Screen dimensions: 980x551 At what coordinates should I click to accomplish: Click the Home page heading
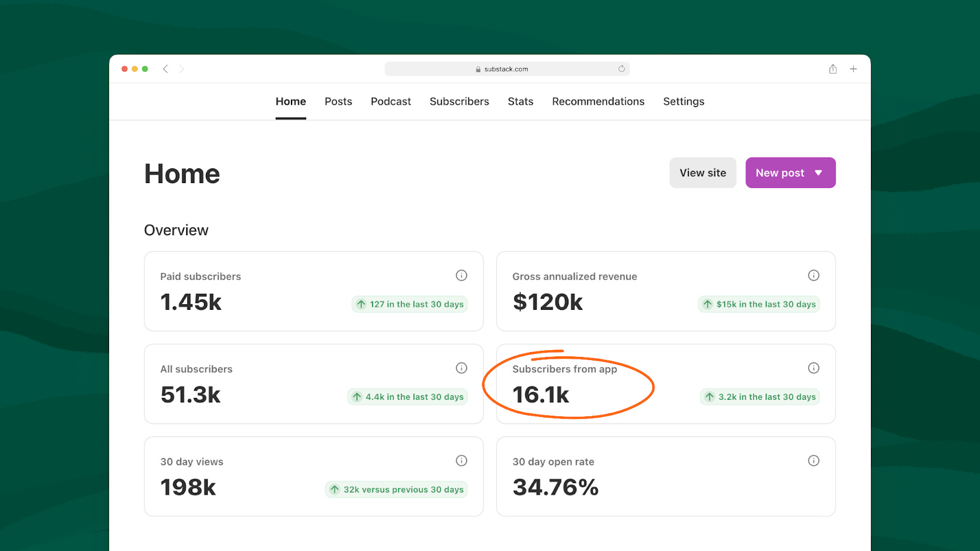[182, 174]
